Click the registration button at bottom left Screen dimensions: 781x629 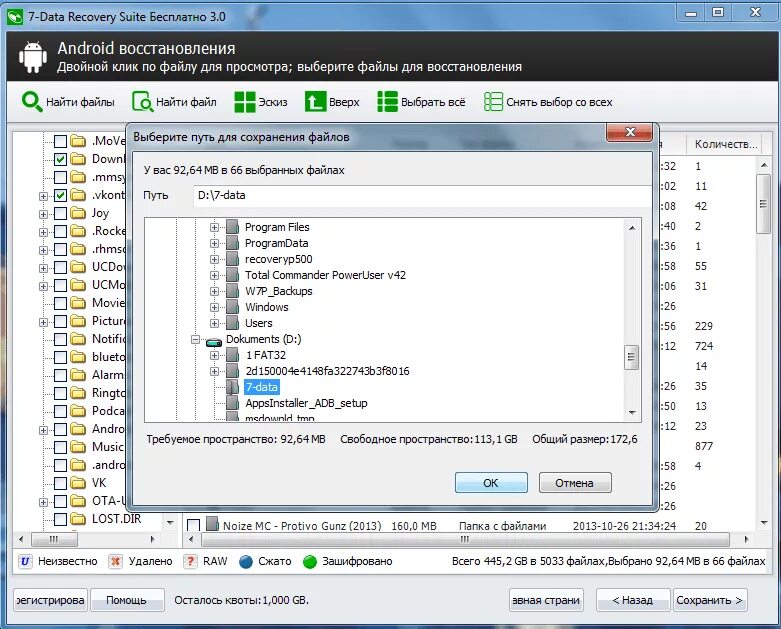click(x=50, y=600)
